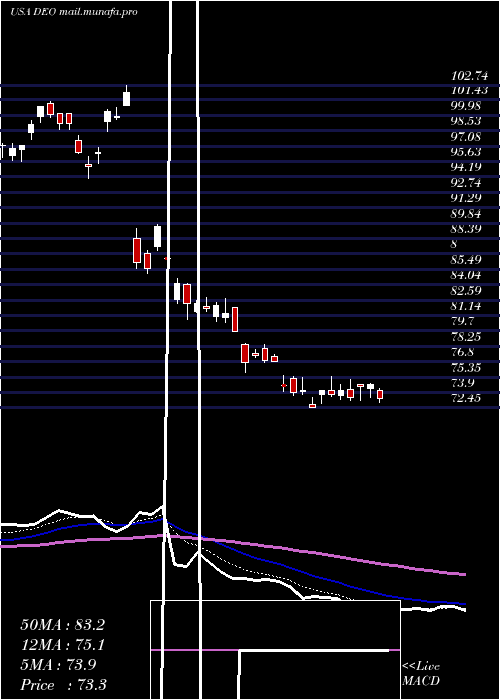Click the 88.39 price label
The width and height of the screenshot is (500, 700).
466,229
